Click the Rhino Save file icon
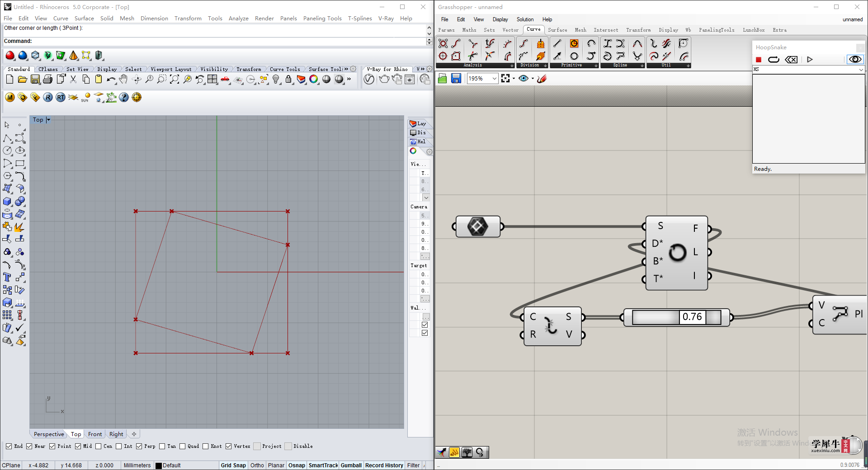Image resolution: width=868 pixels, height=470 pixels. tap(35, 80)
